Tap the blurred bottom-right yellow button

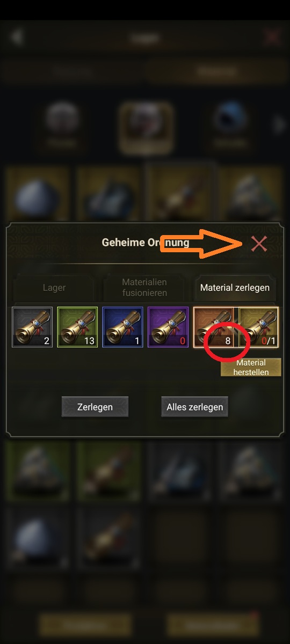(x=213, y=625)
